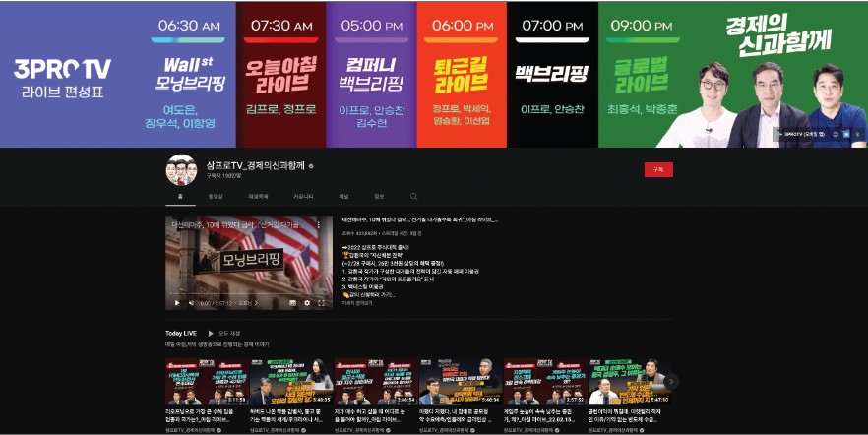Enter fullscreen on the featured video
The width and height of the screenshot is (868, 435).
[321, 303]
